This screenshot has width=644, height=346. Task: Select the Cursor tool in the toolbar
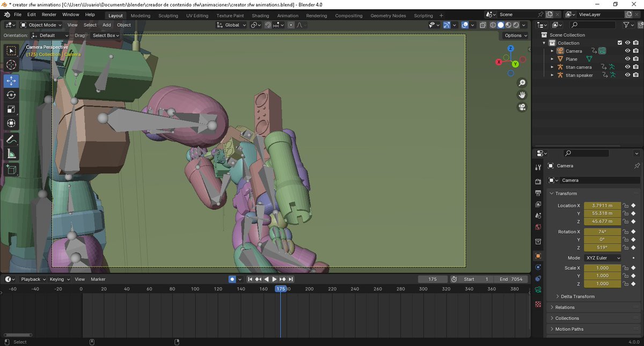(11, 65)
